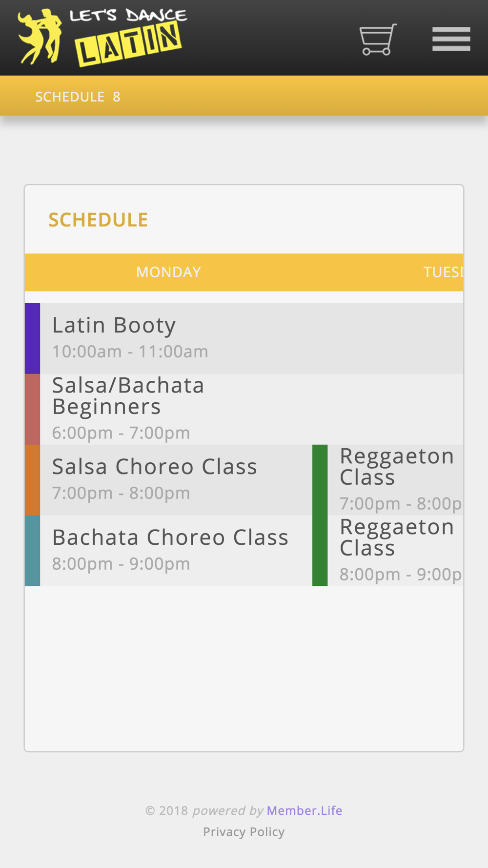Select the Monday column header
The height and width of the screenshot is (868, 488).
click(x=168, y=272)
